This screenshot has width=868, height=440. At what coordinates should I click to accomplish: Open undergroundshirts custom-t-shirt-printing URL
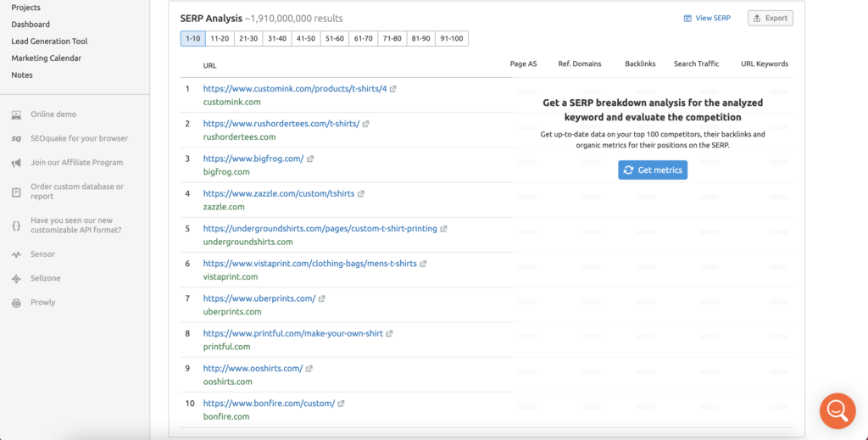tap(320, 229)
